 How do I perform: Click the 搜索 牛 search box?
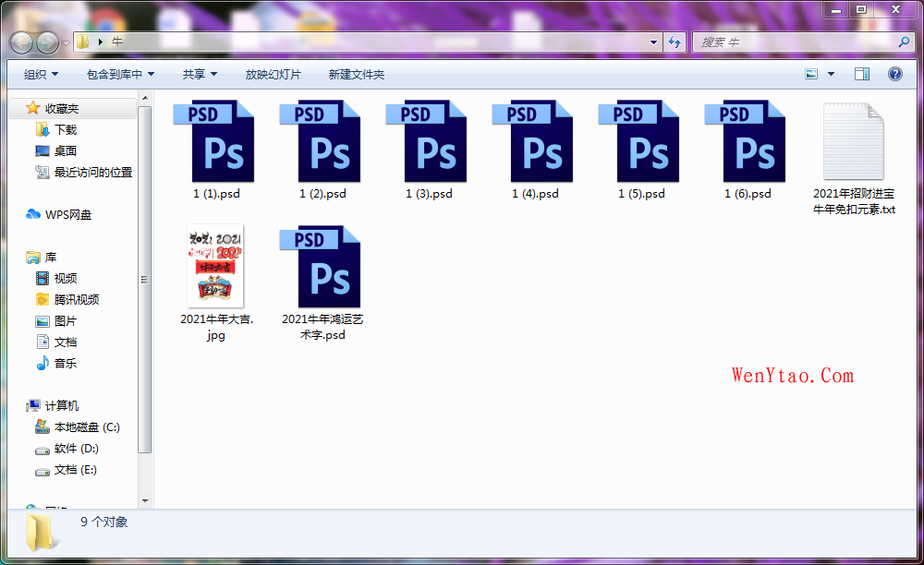click(802, 42)
